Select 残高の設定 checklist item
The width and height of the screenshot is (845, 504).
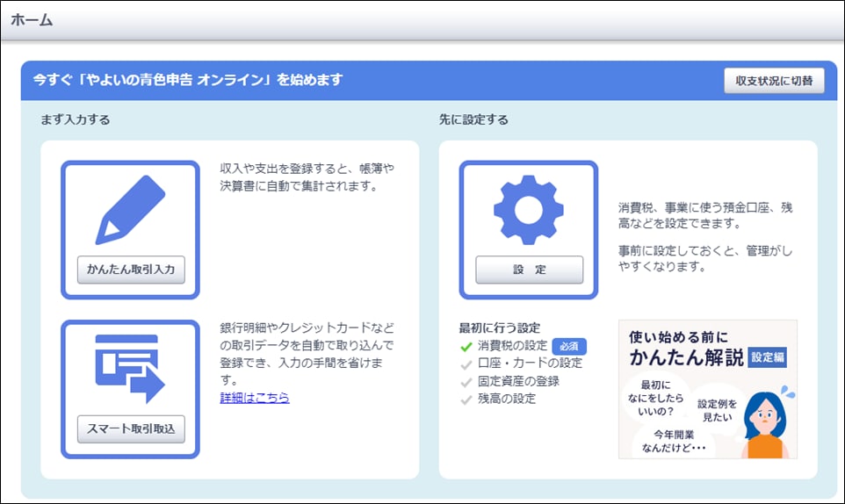507,399
